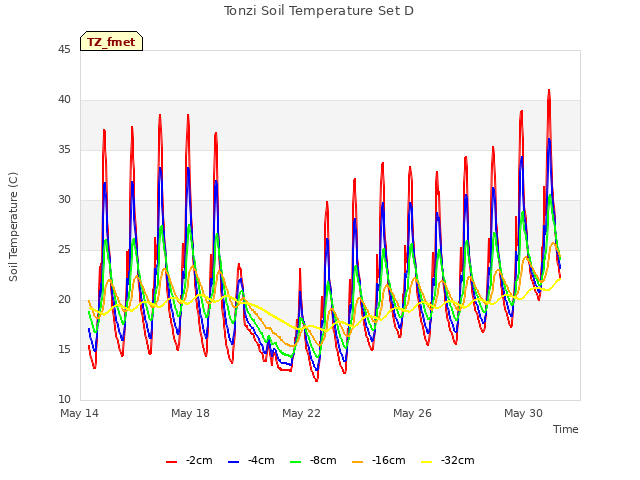Click the 20 y-axis tick label
The image size is (640, 480).
[64, 300]
